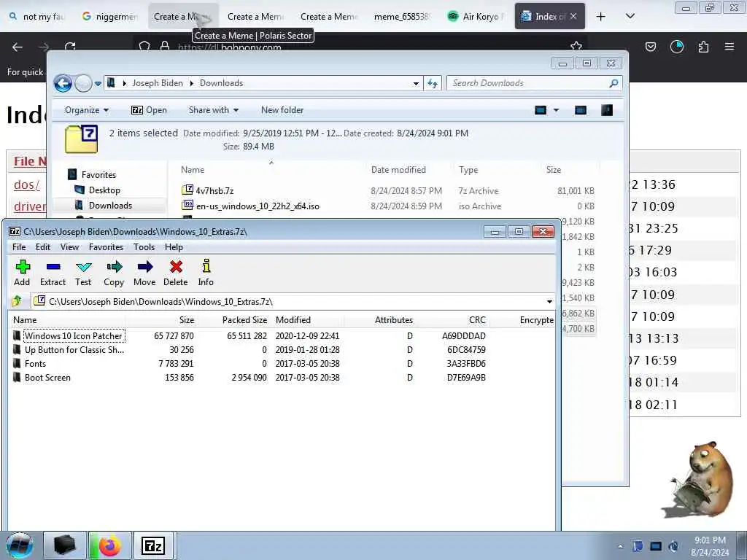This screenshot has height=560, width=747.
Task: Open the list all tabs dropdown
Action: (x=630, y=16)
